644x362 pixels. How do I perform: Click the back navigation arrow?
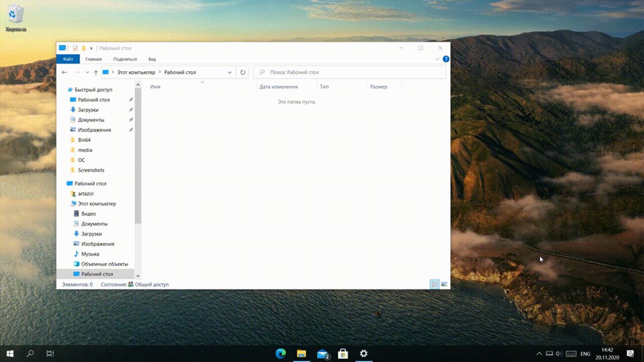(64, 72)
